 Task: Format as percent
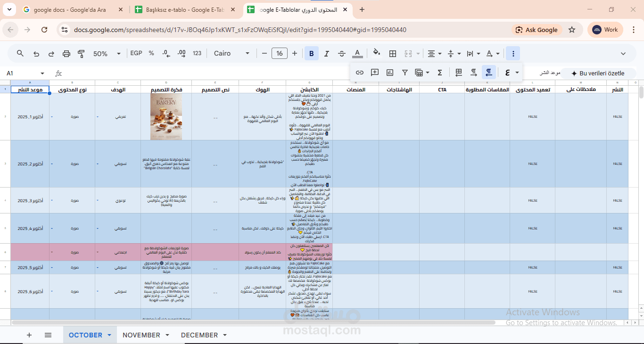151,53
